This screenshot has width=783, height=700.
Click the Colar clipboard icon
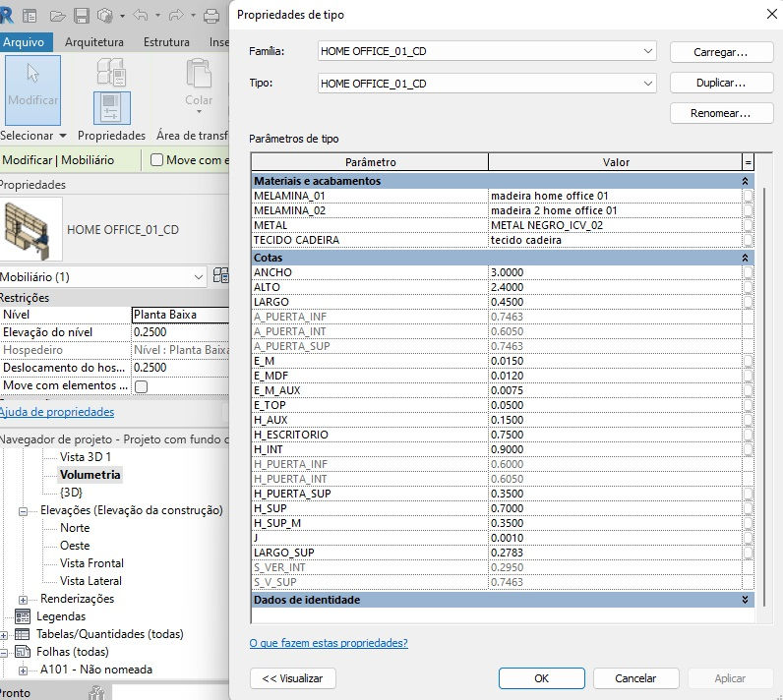click(x=199, y=74)
